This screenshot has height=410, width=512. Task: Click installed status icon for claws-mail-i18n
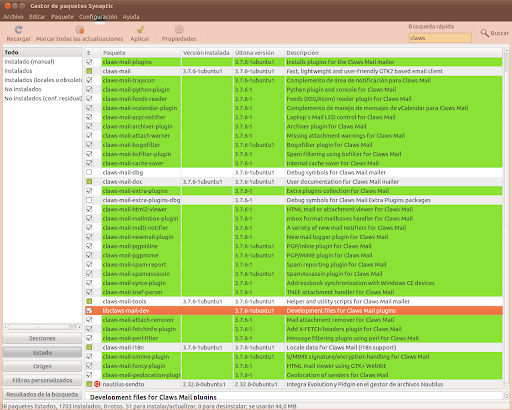pyautogui.click(x=89, y=347)
